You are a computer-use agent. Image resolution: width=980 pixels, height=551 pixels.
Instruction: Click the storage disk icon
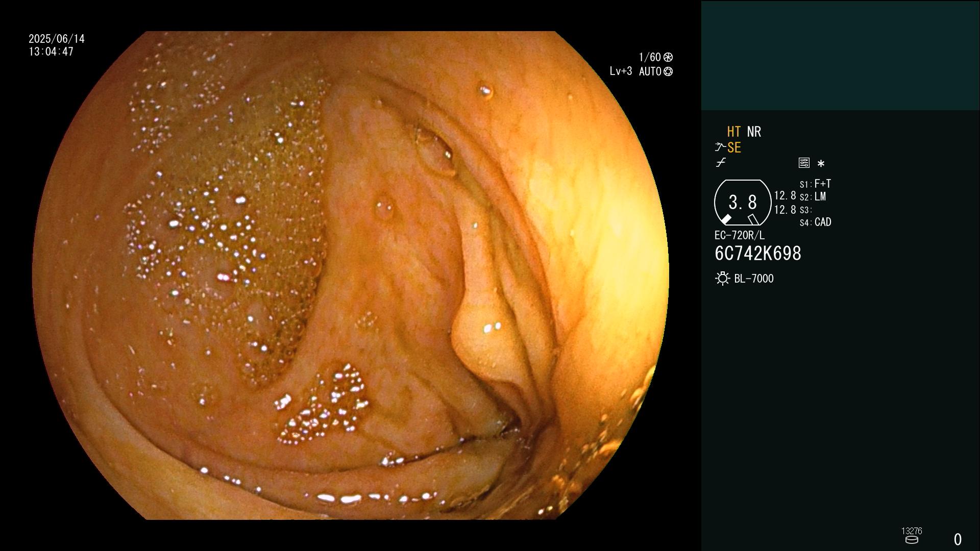pos(912,540)
